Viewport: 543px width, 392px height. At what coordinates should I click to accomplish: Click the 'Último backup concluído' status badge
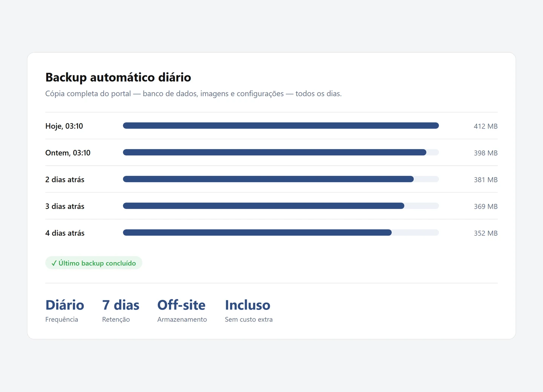94,263
